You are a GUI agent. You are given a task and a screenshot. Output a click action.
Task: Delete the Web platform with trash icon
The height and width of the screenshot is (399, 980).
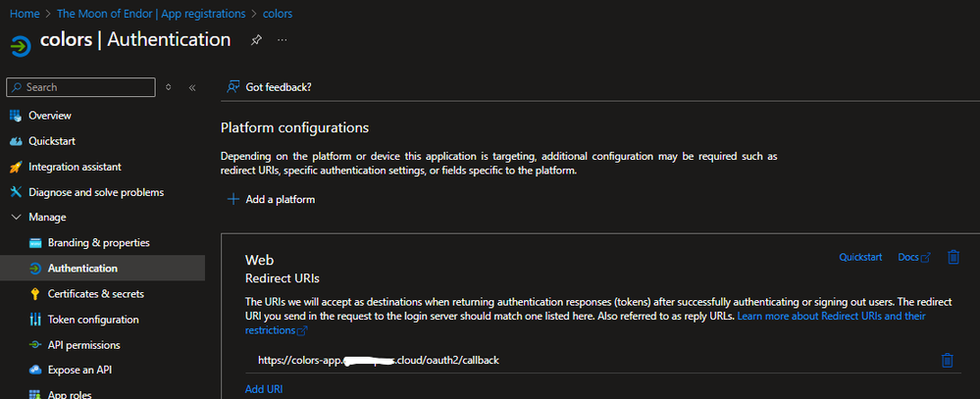[954, 257]
